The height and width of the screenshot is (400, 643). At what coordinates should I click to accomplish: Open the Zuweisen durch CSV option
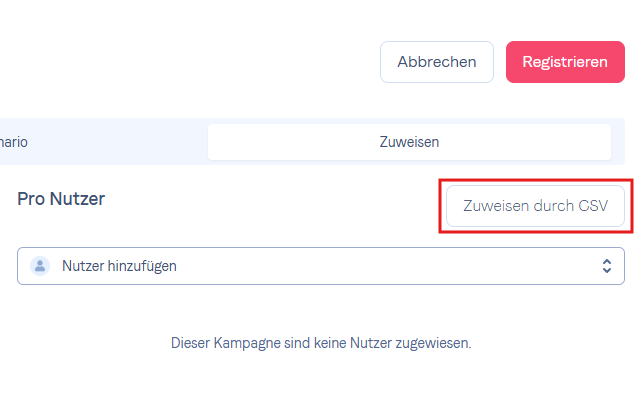click(x=535, y=206)
